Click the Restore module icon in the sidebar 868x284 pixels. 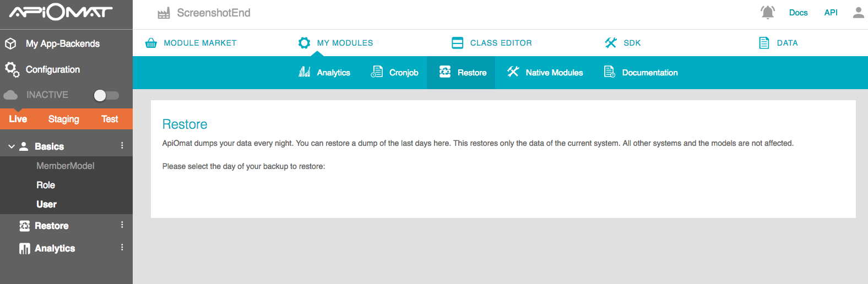pos(25,226)
